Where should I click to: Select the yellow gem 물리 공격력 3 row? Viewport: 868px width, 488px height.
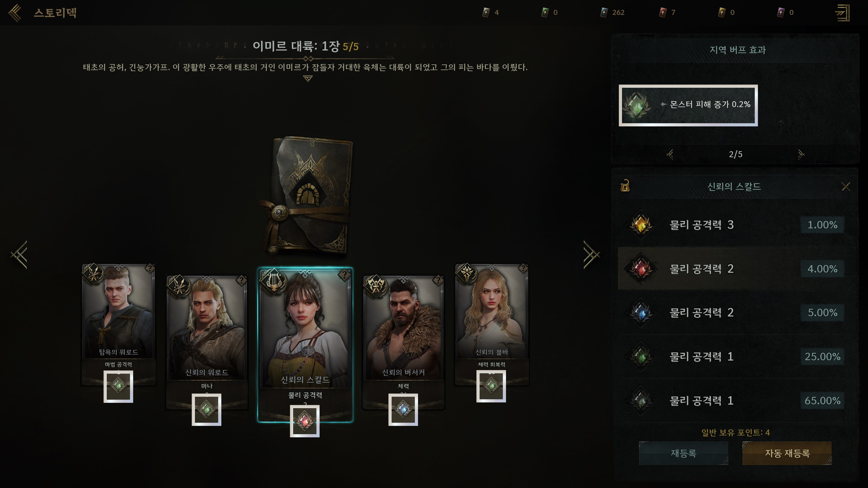click(735, 225)
